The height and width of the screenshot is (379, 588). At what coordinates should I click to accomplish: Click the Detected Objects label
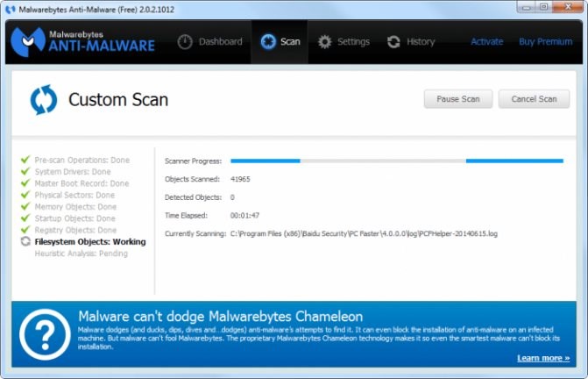coord(193,197)
